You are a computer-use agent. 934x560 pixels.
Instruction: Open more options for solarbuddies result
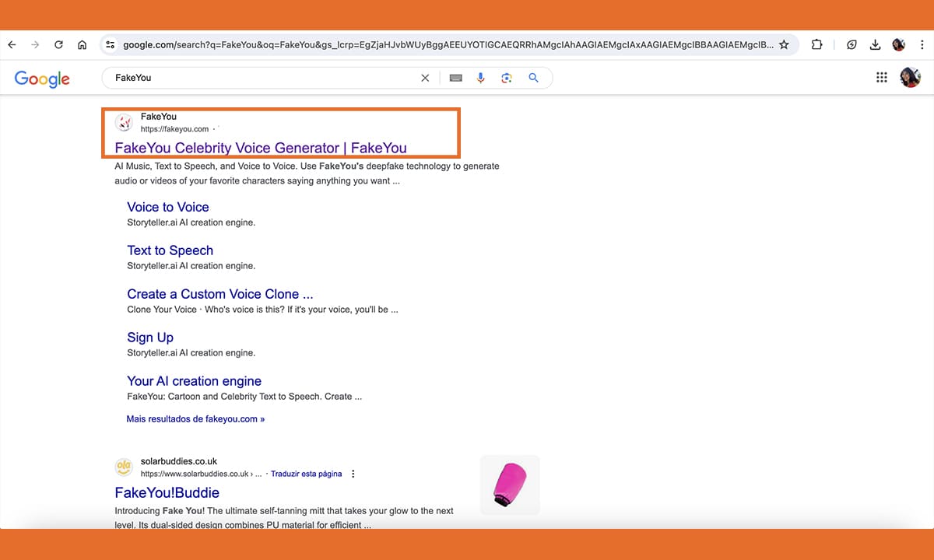[353, 474]
